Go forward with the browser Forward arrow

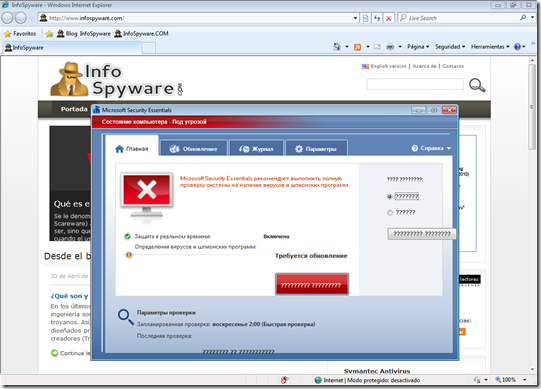[x=21, y=18]
